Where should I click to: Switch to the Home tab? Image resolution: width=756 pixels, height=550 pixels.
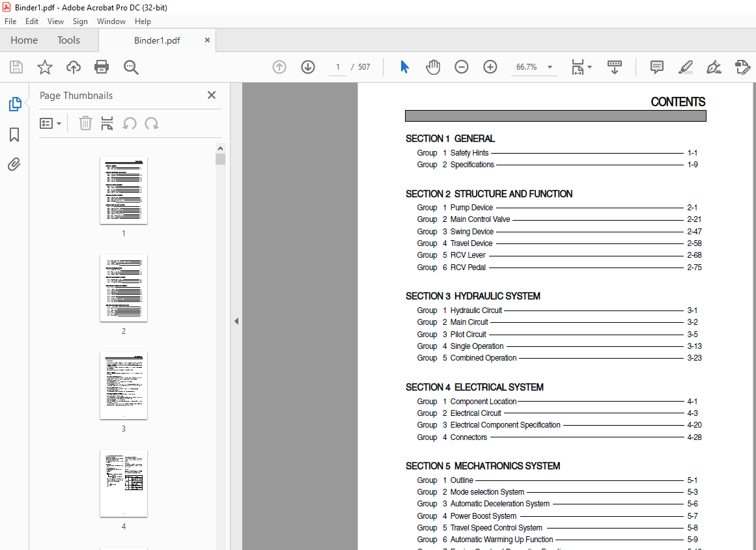point(24,40)
